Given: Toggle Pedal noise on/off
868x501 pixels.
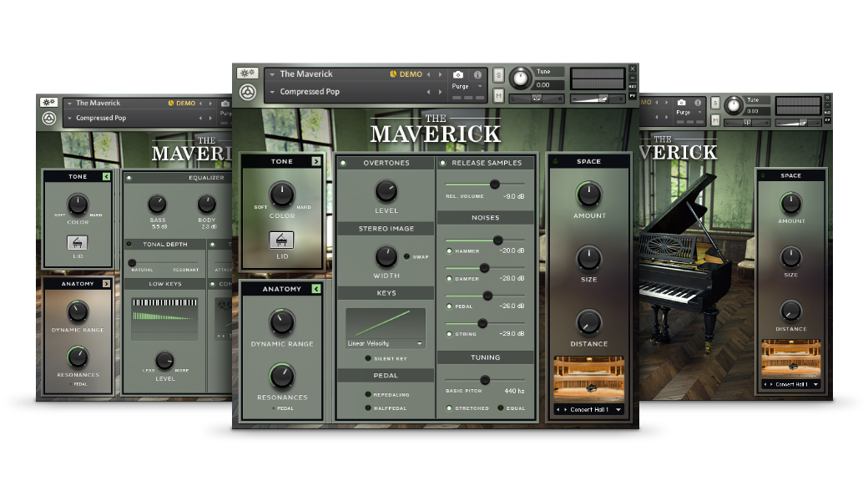Looking at the screenshot, I should (449, 306).
